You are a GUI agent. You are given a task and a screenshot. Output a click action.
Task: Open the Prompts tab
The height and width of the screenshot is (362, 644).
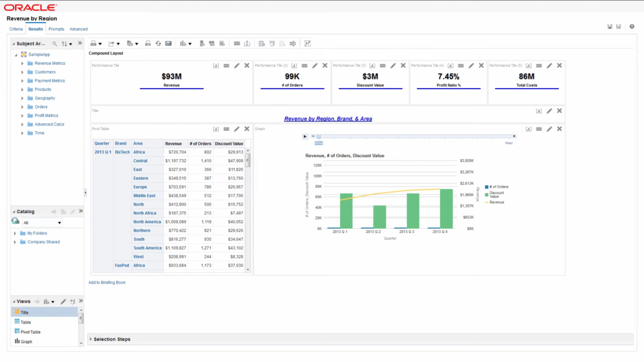coord(56,29)
